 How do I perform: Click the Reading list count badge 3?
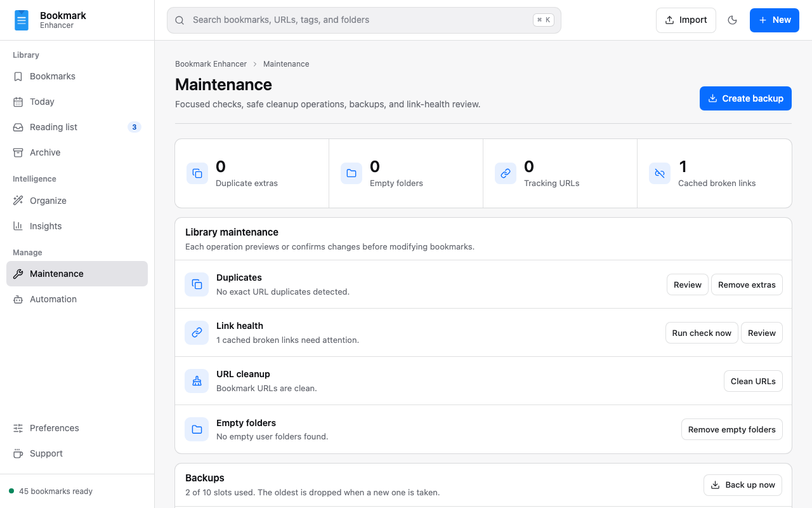coord(134,127)
